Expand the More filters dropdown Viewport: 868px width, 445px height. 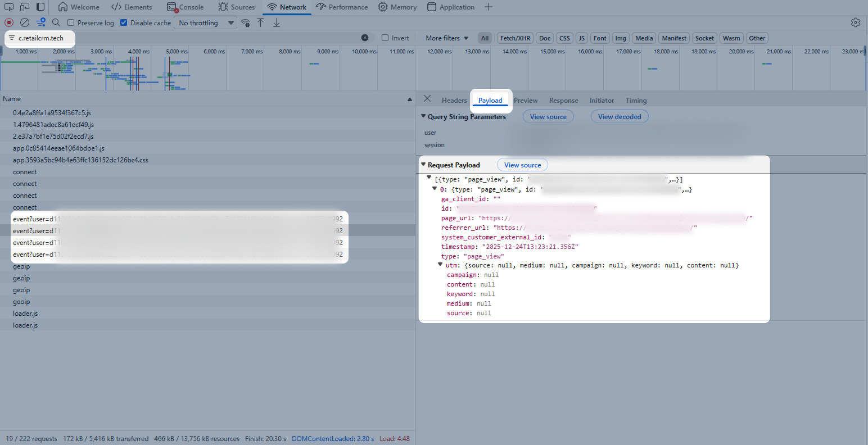[x=446, y=38]
